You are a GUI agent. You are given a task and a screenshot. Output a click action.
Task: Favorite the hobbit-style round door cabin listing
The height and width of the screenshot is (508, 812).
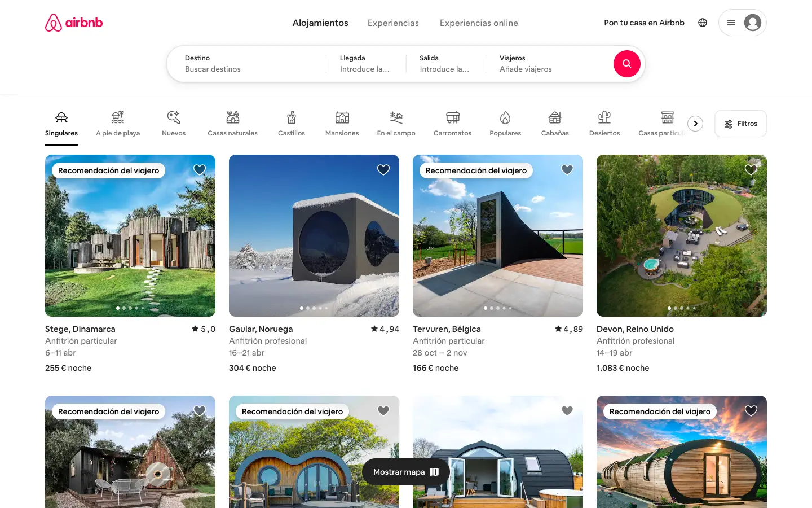coord(383,410)
